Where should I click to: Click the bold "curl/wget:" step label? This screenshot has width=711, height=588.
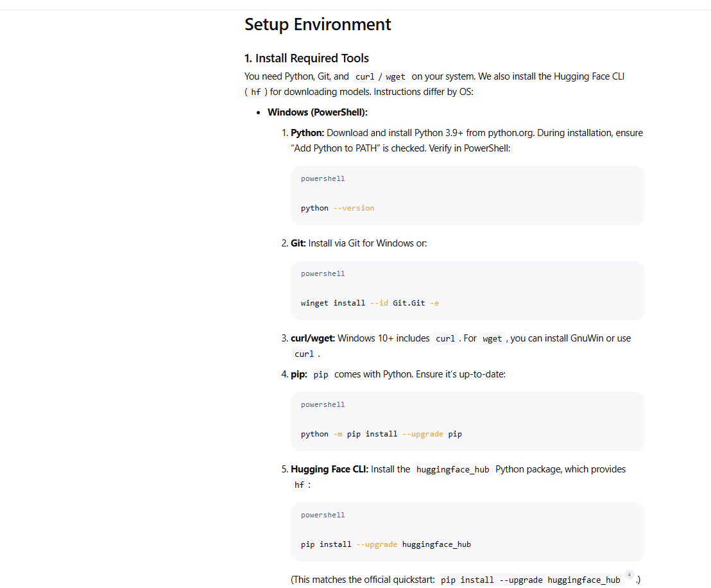pos(313,338)
